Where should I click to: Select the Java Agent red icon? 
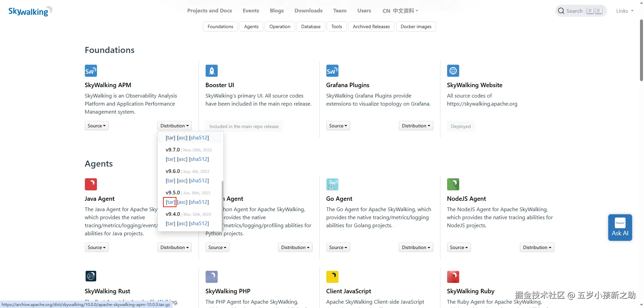coord(91,184)
